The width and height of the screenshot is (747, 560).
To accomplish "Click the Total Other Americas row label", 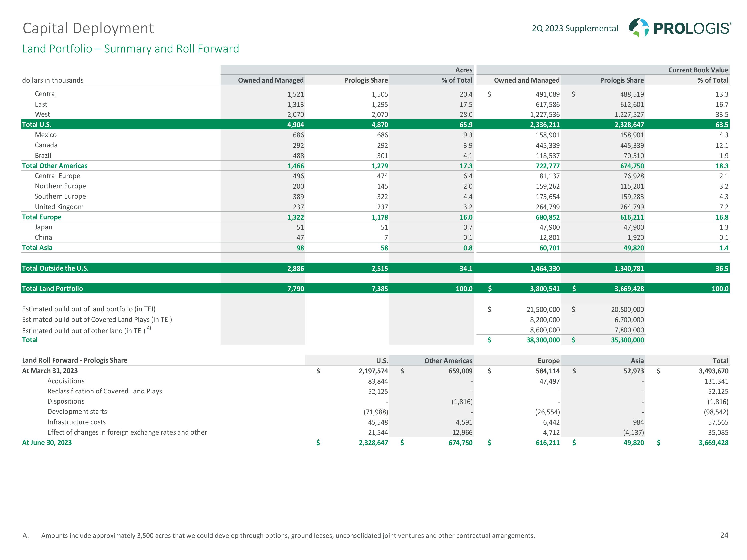I will [x=55, y=166].
